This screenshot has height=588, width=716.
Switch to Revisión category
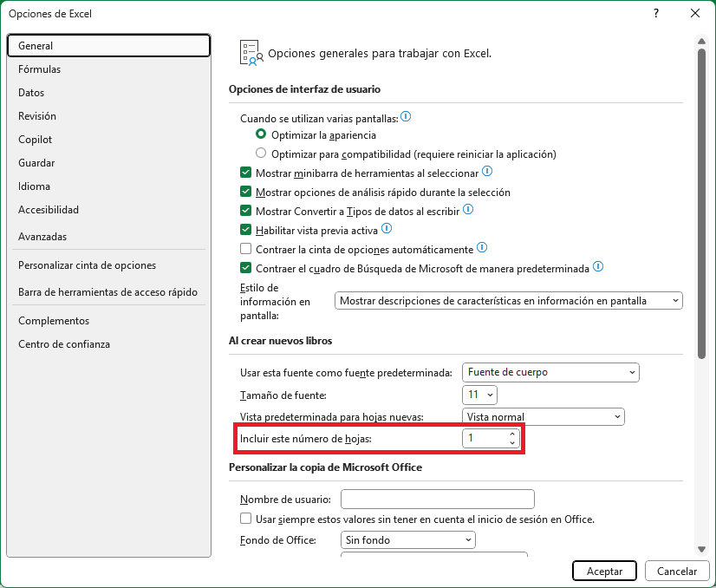(x=108, y=116)
